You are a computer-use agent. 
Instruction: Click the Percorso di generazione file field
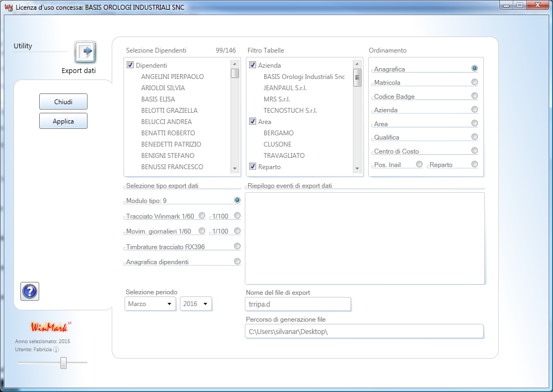pyautogui.click(x=365, y=331)
